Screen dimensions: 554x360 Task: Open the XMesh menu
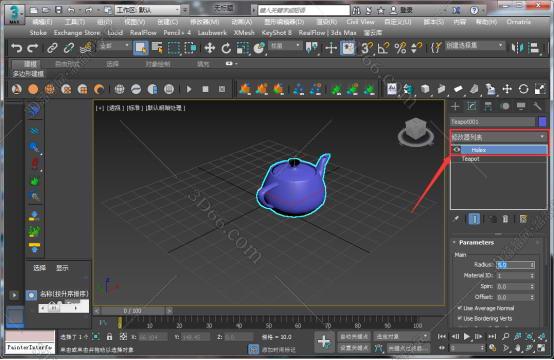tap(244, 33)
